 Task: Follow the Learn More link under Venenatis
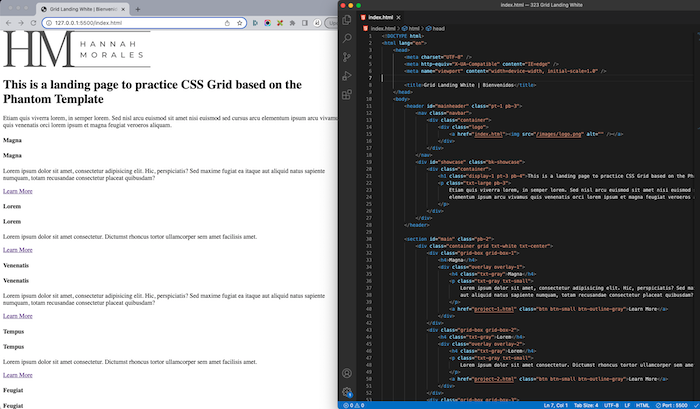pyautogui.click(x=17, y=316)
